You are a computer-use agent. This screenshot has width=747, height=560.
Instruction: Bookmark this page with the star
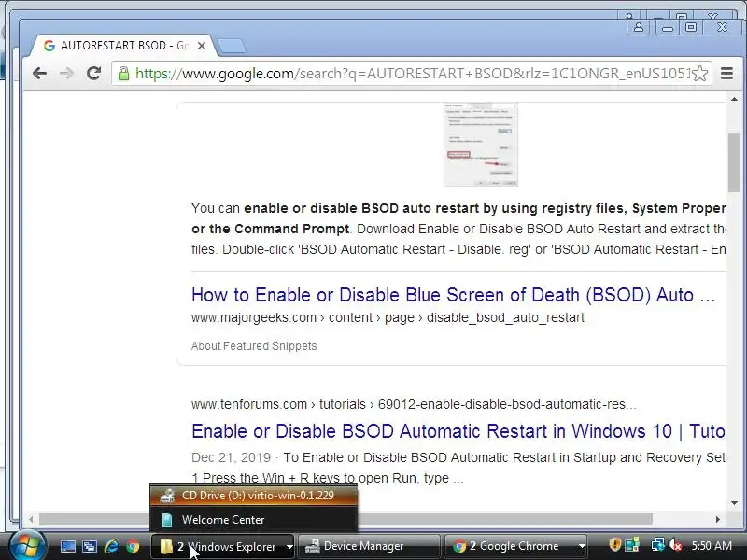pyautogui.click(x=699, y=74)
